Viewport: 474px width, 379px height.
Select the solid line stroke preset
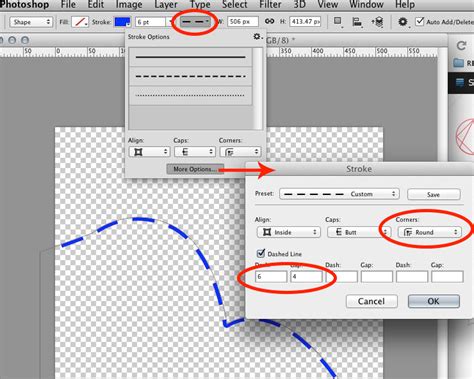(x=190, y=57)
